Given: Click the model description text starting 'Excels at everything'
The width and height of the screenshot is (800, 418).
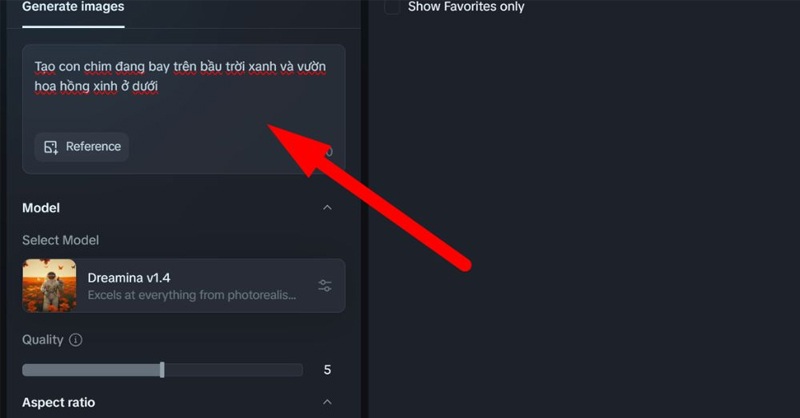Looking at the screenshot, I should pyautogui.click(x=191, y=295).
